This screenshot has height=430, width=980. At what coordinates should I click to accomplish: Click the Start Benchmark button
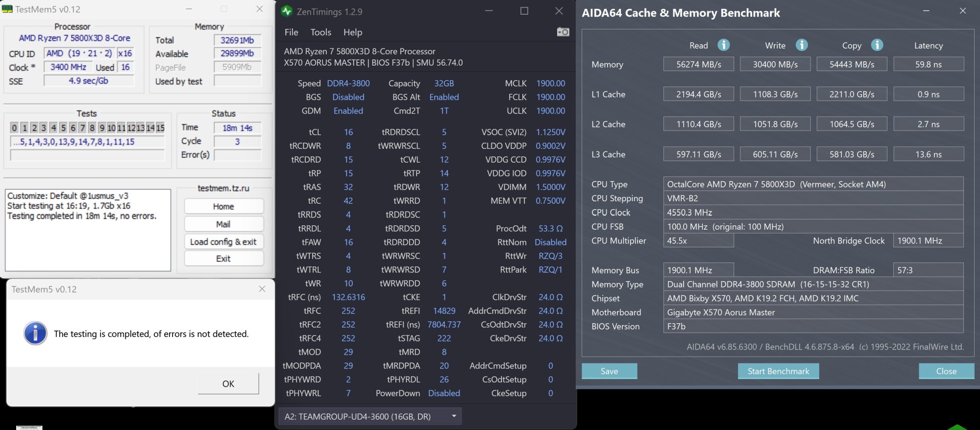(x=778, y=371)
